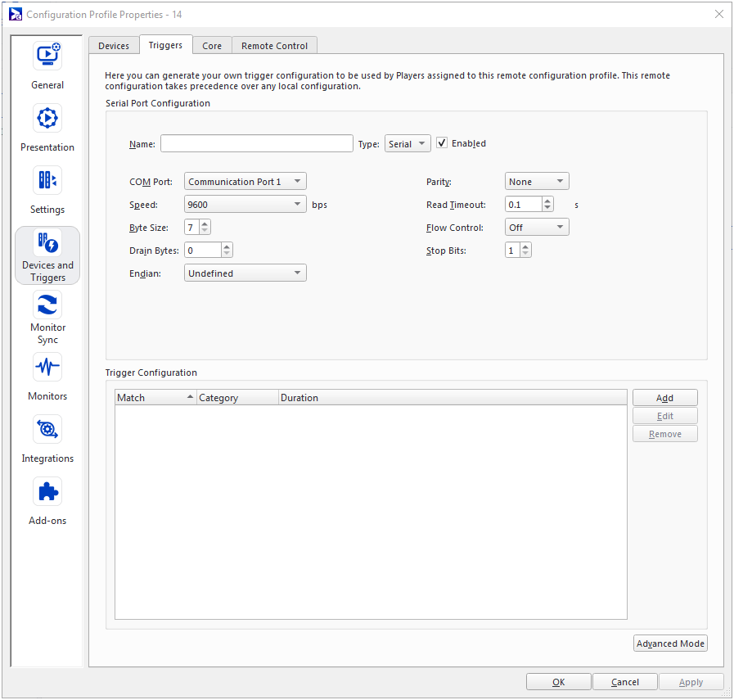
Task: Toggle serial trigger Enabled setting
Action: coord(441,142)
